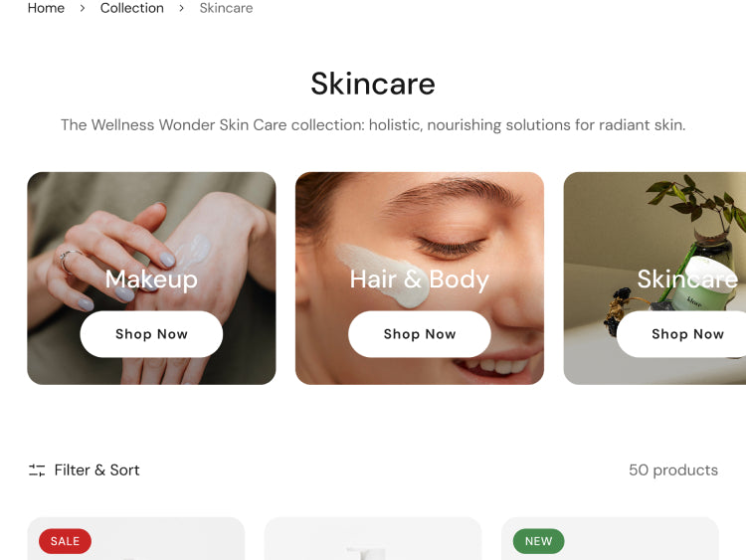This screenshot has width=746, height=560.
Task: Select the Hair & Body card title
Action: click(x=420, y=279)
